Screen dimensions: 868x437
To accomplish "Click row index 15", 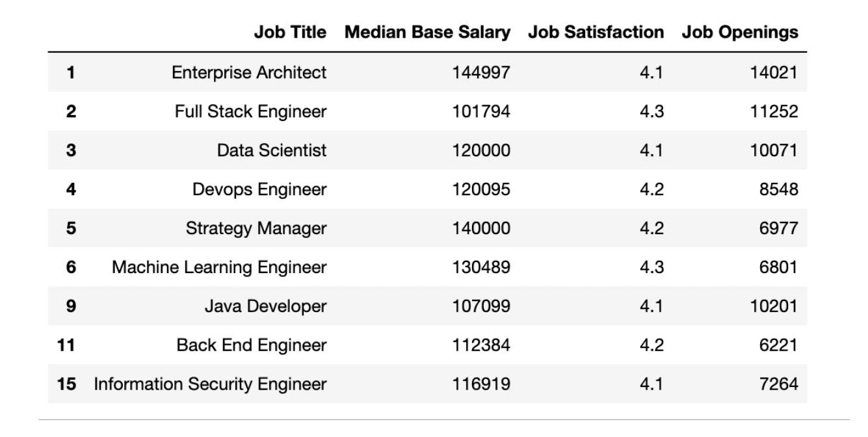I will 66,384.
